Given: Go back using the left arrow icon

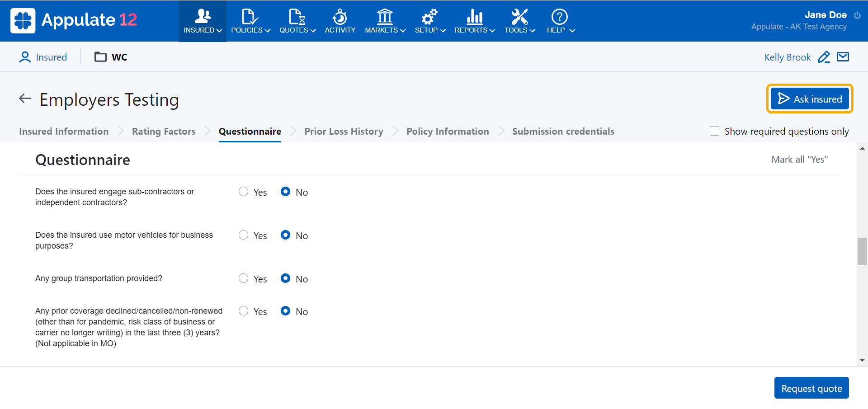Looking at the screenshot, I should pyautogui.click(x=25, y=99).
